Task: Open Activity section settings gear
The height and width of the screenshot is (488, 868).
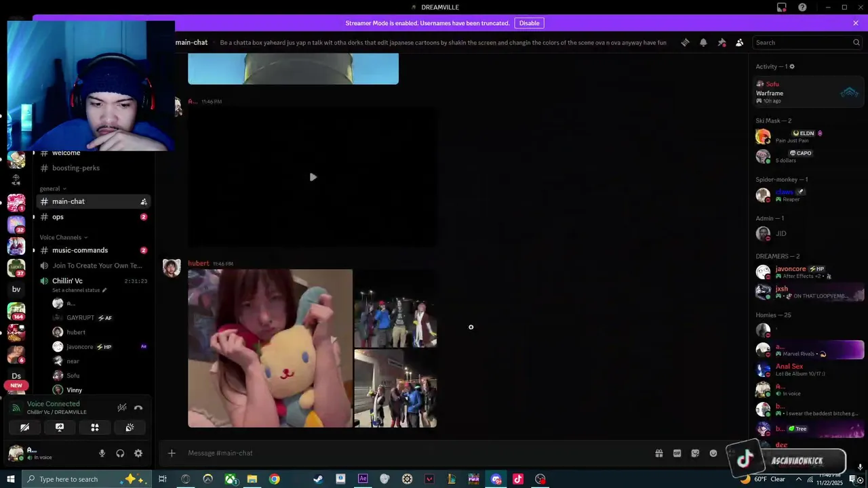Action: (x=792, y=66)
